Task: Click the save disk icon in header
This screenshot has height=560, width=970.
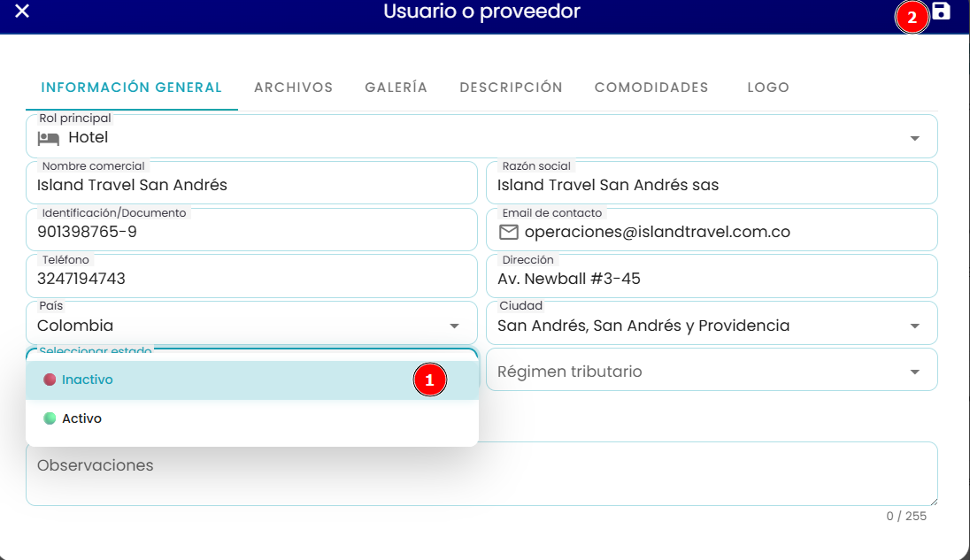Action: 941,12
